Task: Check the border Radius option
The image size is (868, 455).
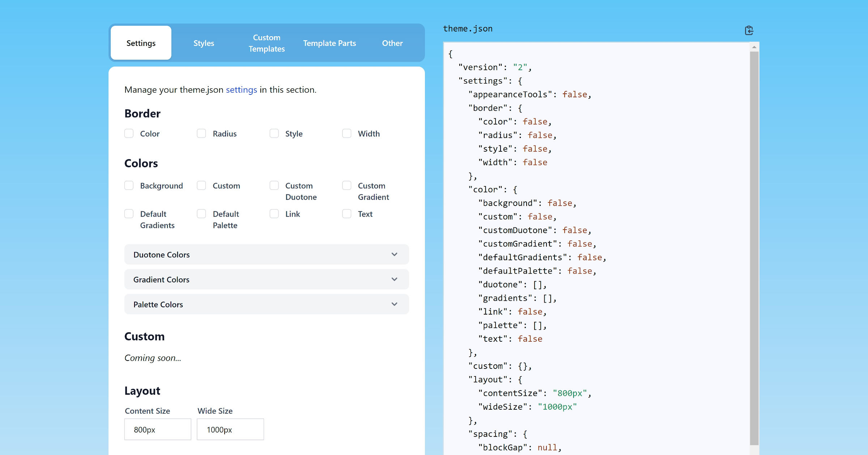Action: click(201, 133)
